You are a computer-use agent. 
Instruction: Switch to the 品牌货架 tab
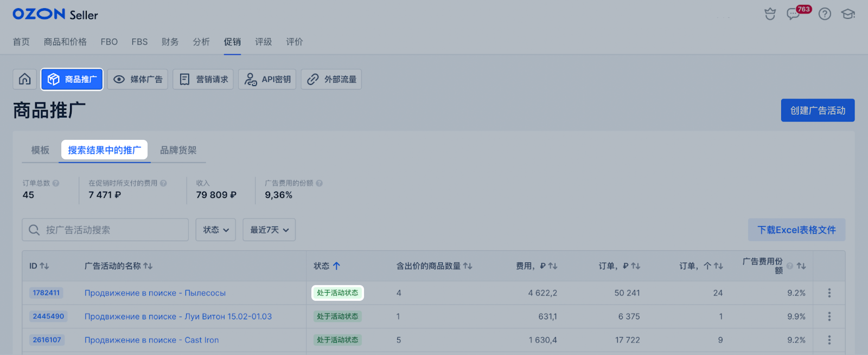178,150
